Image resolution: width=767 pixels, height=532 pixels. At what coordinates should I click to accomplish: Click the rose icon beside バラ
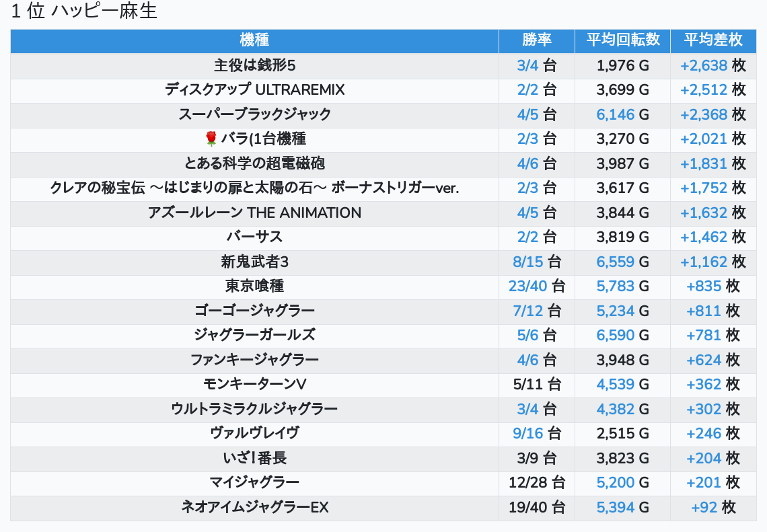tap(211, 139)
